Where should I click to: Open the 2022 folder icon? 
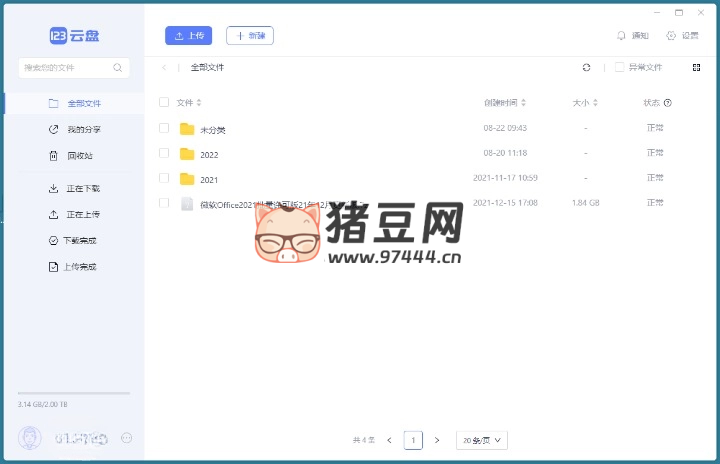coord(186,154)
